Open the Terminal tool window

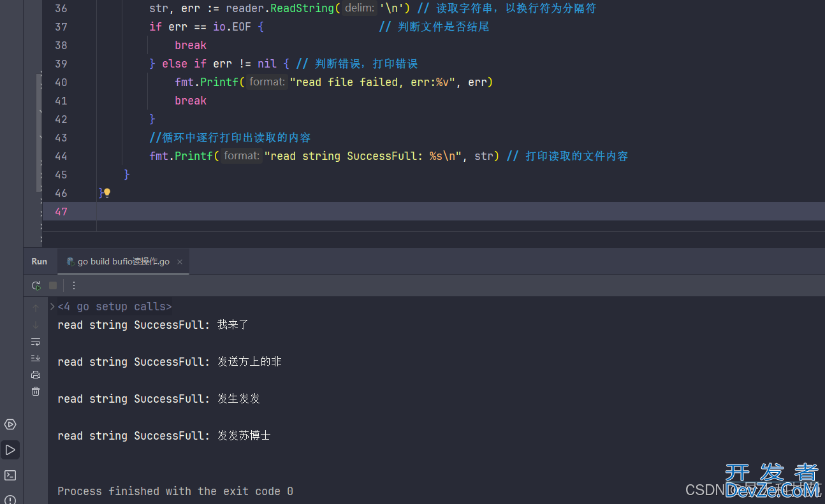10,475
